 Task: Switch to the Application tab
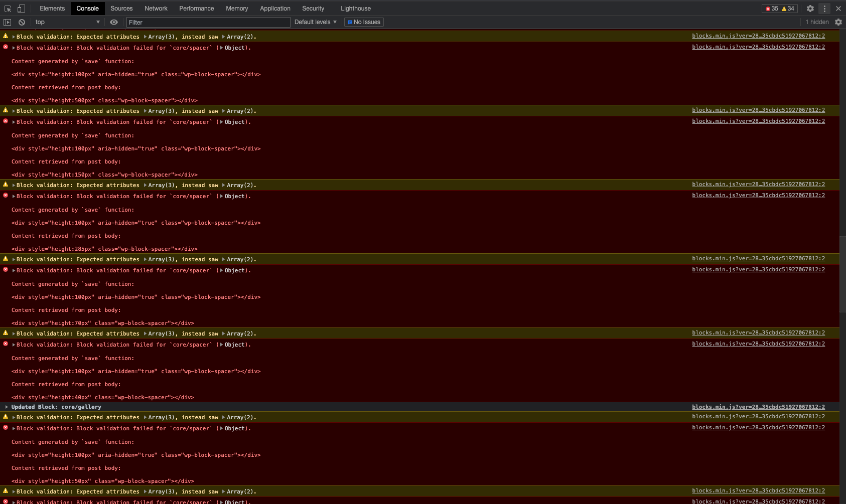pyautogui.click(x=275, y=9)
